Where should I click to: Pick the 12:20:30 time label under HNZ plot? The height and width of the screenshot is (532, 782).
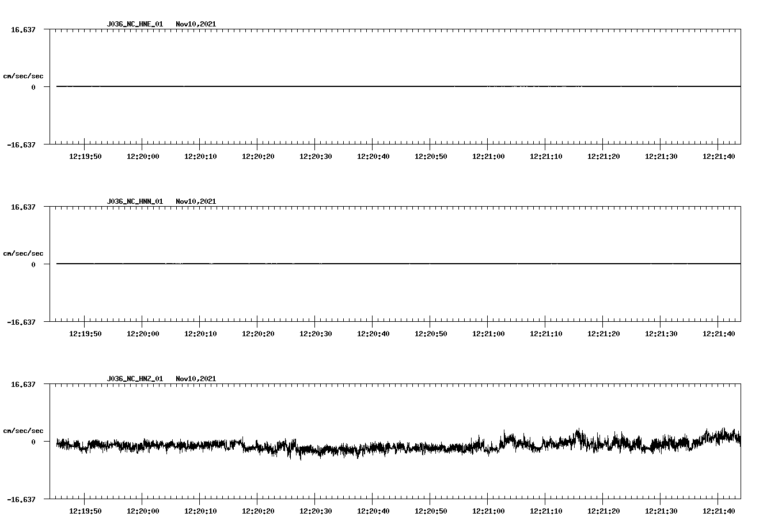pos(316,511)
